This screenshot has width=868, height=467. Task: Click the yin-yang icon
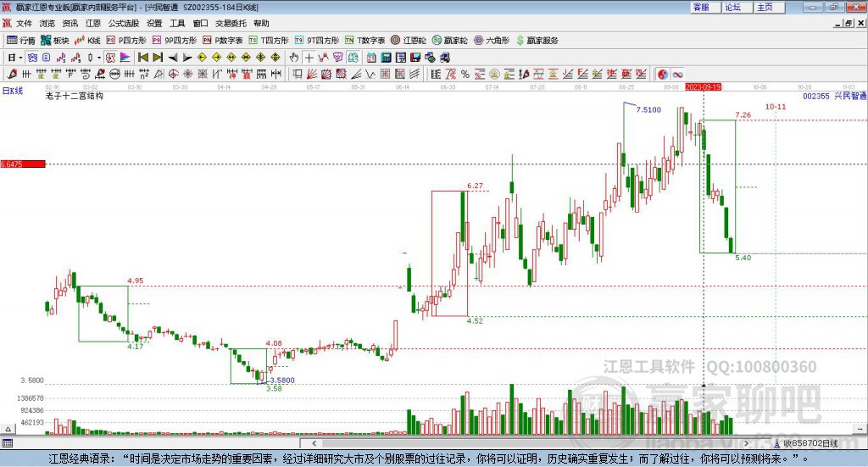coord(663,74)
